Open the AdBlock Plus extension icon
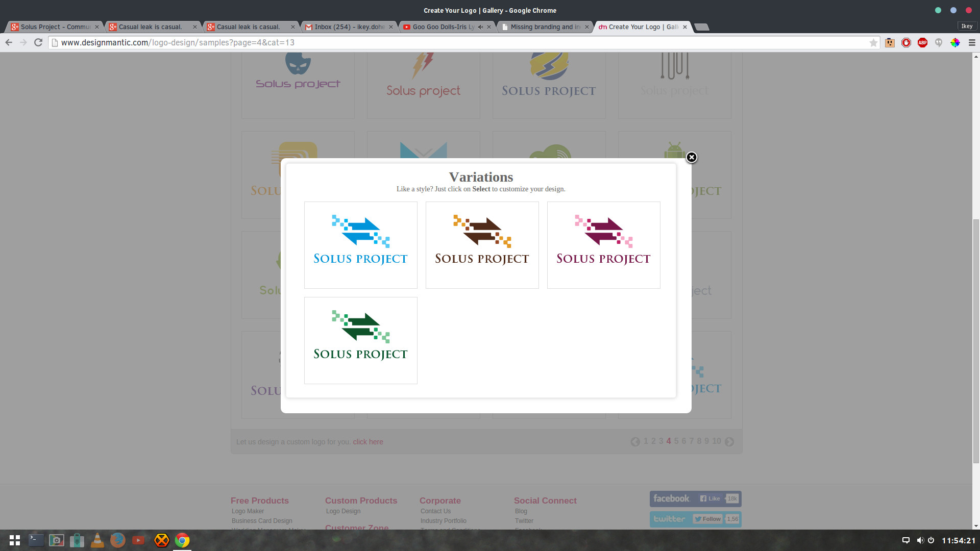Viewport: 980px width, 551px height. pyautogui.click(x=922, y=42)
